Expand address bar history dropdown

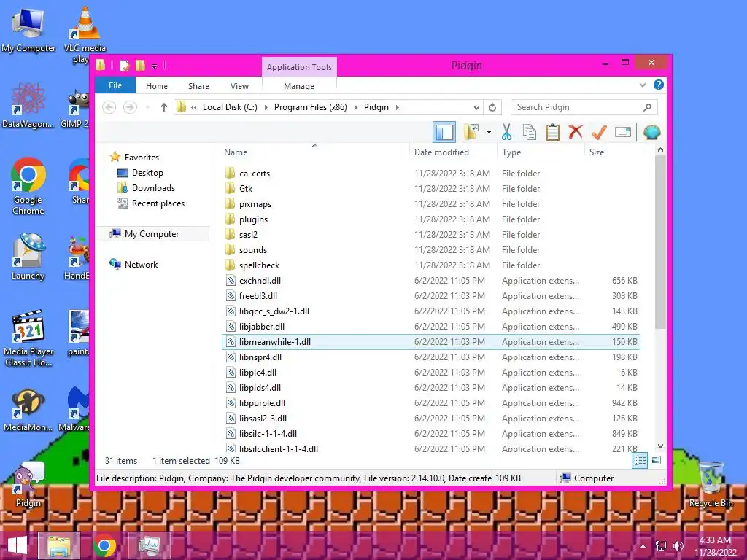[x=476, y=107]
